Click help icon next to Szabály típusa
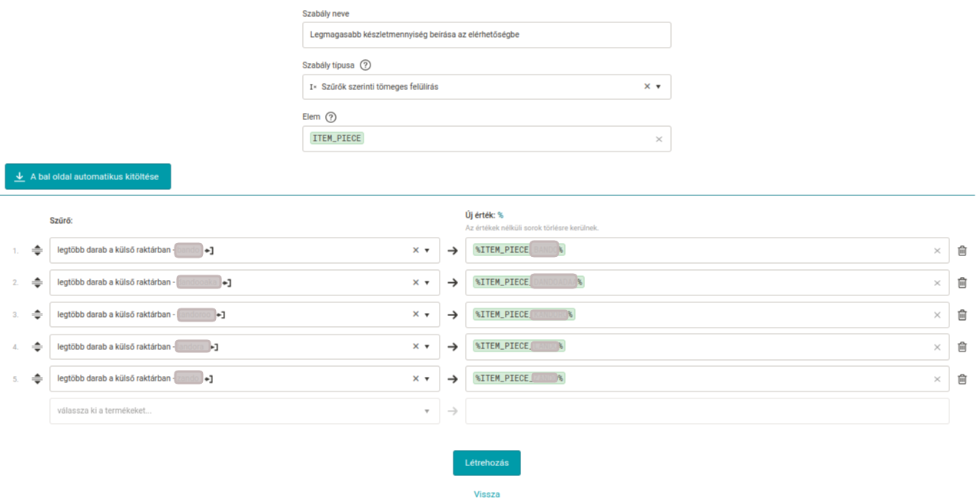The image size is (980, 503). click(x=365, y=65)
